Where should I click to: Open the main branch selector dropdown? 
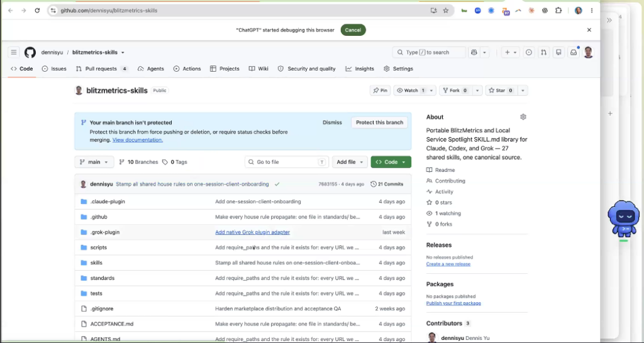tap(94, 162)
